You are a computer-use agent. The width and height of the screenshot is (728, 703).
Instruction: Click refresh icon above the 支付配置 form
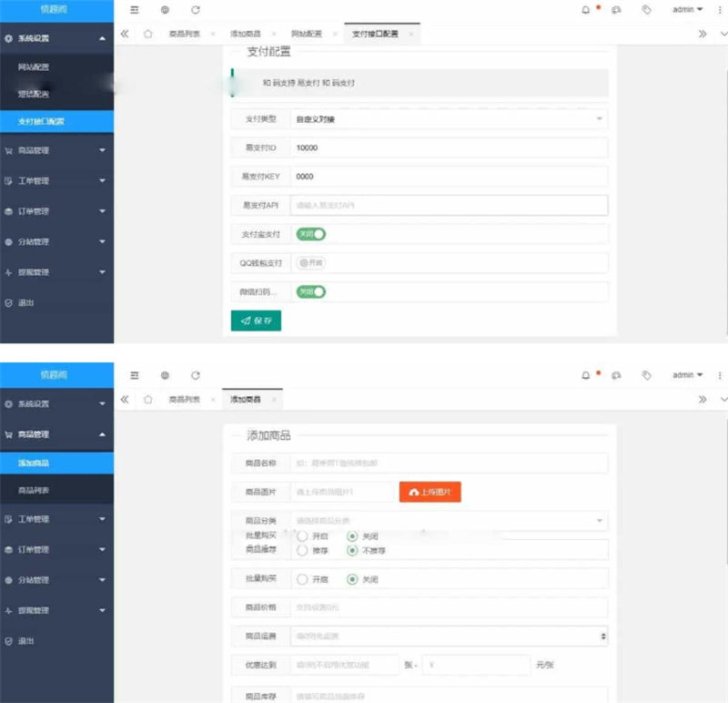tap(196, 10)
